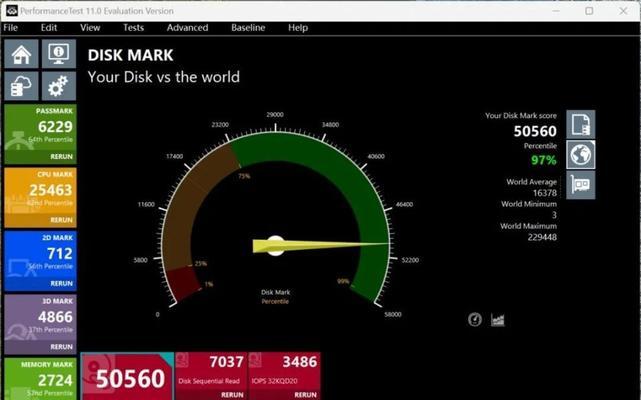Select the CPU Mark 25463 tile
The width and height of the screenshot is (641, 400).
(x=40, y=198)
